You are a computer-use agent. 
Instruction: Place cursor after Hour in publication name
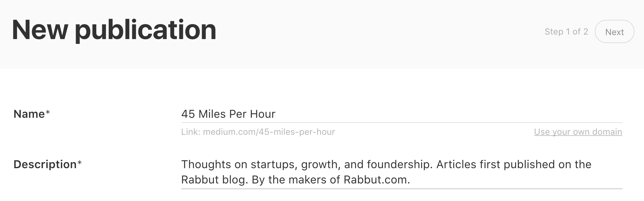tap(276, 114)
